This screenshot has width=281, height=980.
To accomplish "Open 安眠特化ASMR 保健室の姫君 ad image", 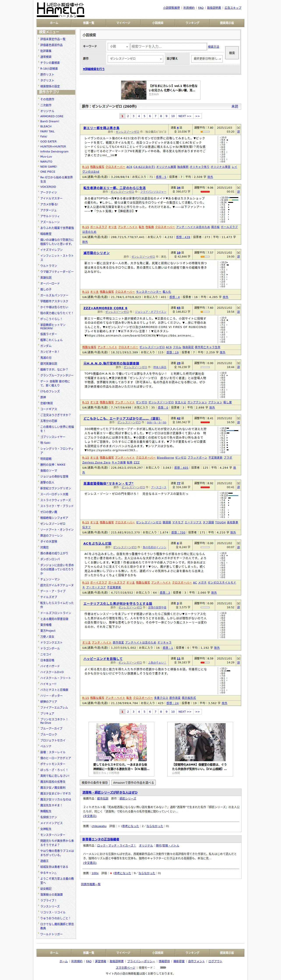I will (x=200, y=742).
